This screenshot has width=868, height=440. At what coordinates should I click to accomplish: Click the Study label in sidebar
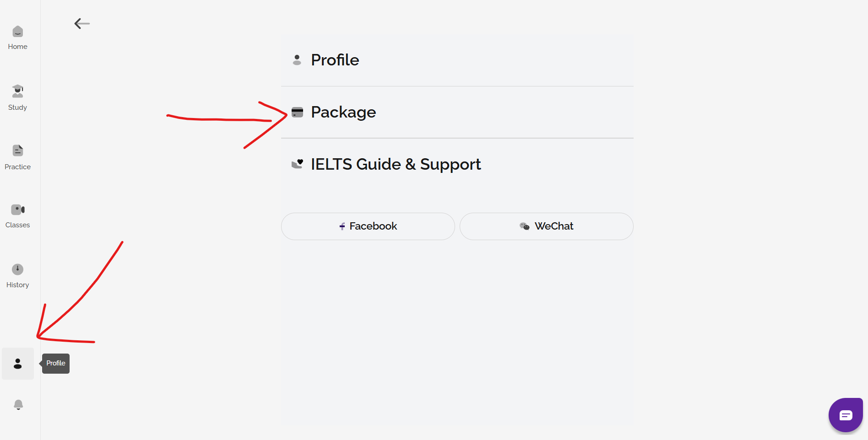(x=17, y=107)
